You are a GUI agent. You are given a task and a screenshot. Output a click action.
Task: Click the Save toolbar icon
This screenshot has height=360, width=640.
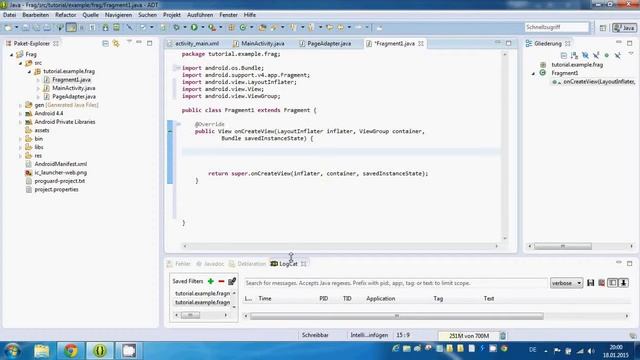tap(26, 27)
